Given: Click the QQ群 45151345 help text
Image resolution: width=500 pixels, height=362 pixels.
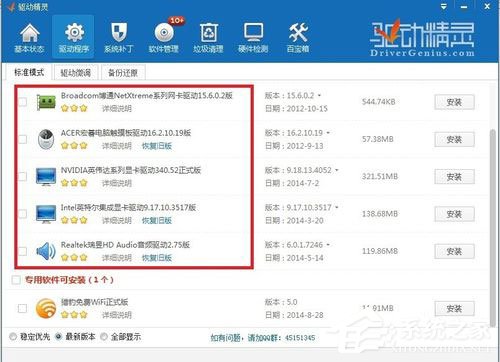Looking at the screenshot, I should click(x=263, y=338).
